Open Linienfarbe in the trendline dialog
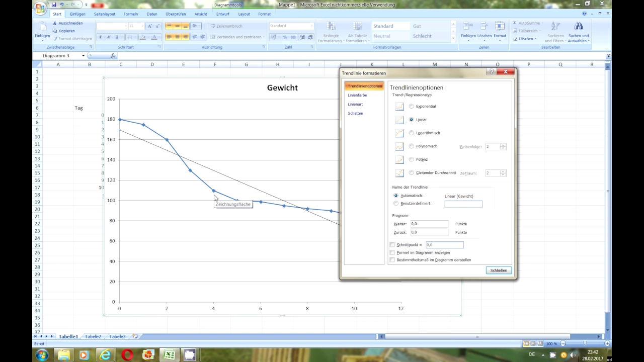Image resolution: width=644 pixels, height=362 pixels. (357, 95)
